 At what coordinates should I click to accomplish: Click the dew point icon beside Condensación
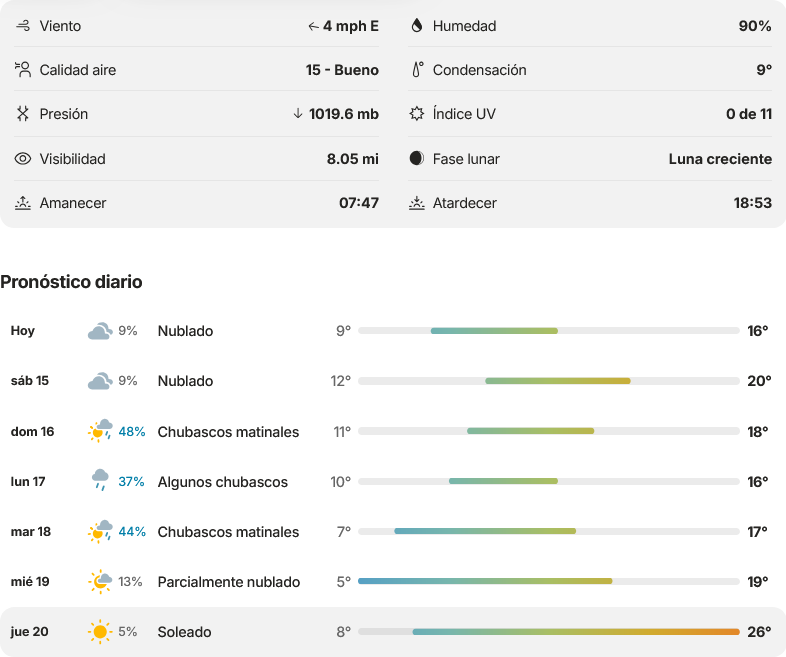(x=418, y=70)
